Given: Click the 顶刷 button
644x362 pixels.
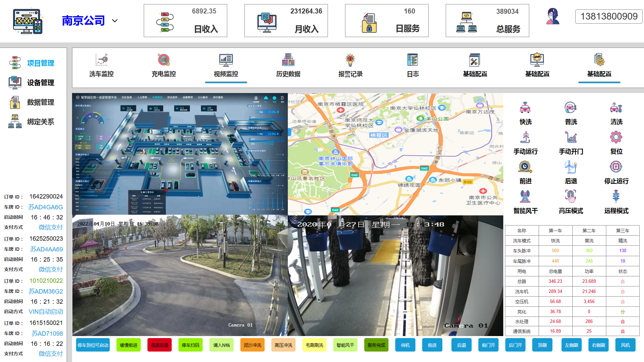Looking at the screenshot, I should tap(542, 345).
